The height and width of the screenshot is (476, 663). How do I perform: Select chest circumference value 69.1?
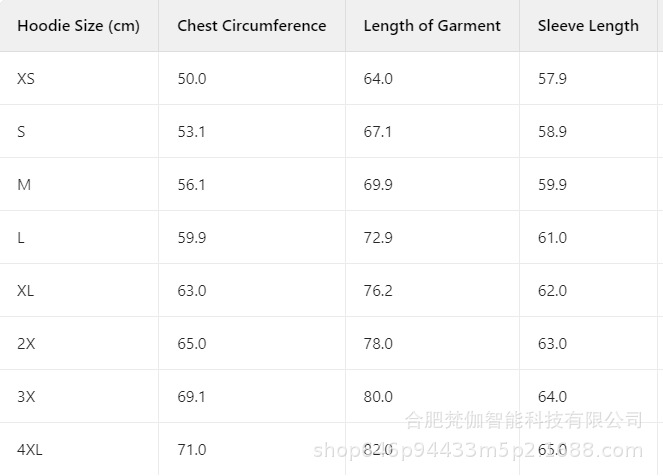point(192,396)
